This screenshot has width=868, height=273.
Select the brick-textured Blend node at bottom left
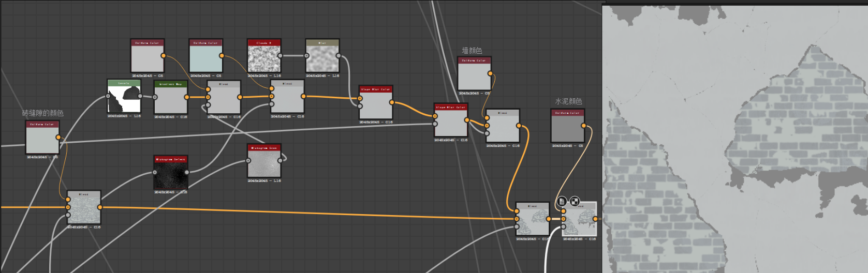[x=84, y=207]
